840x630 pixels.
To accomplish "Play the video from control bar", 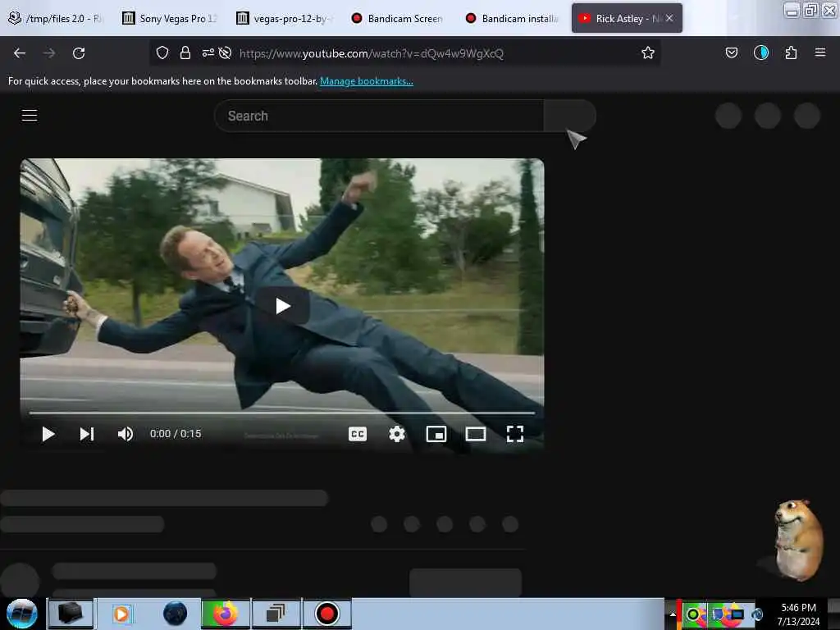I will click(x=48, y=434).
